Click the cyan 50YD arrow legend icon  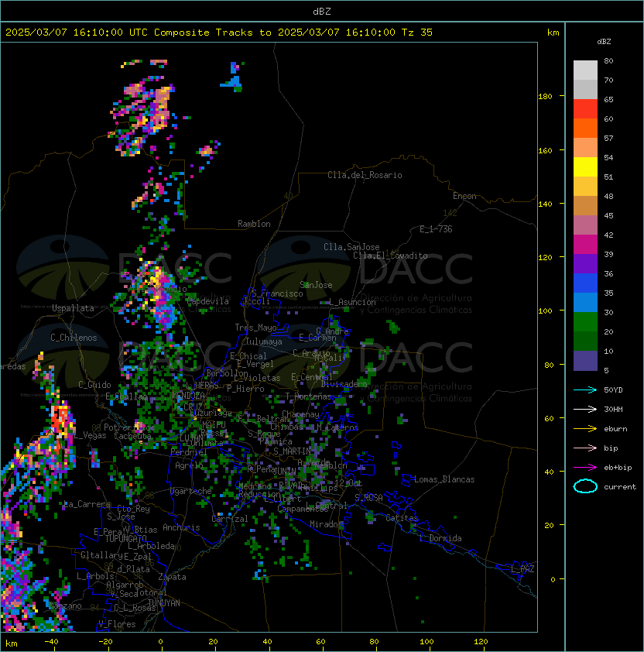(x=585, y=390)
